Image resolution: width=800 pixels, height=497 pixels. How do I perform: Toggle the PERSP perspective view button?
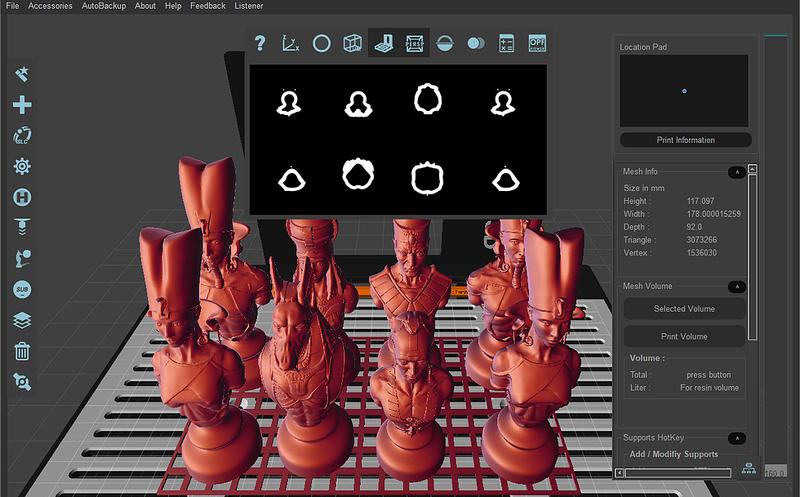414,43
